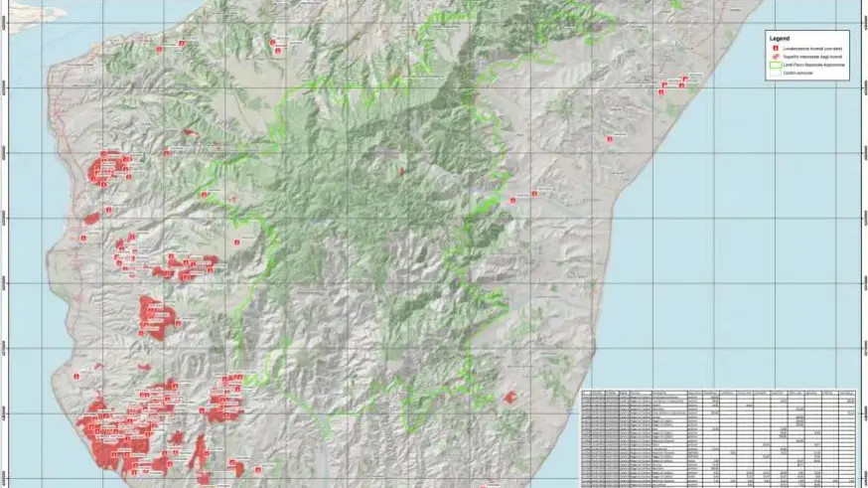Click the paired fire markers on the park's eastern edge
The image size is (868, 488).
pos(522,197)
